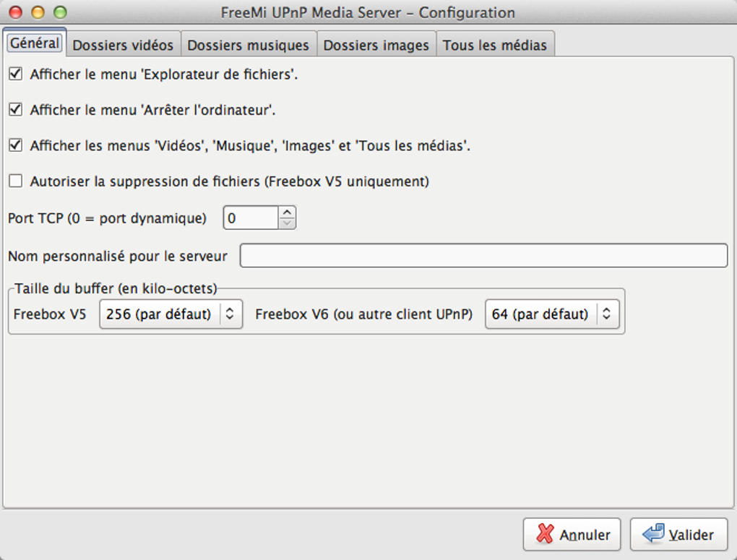737x560 pixels.
Task: Click the red X icon on Annuler
Action: pos(545,535)
